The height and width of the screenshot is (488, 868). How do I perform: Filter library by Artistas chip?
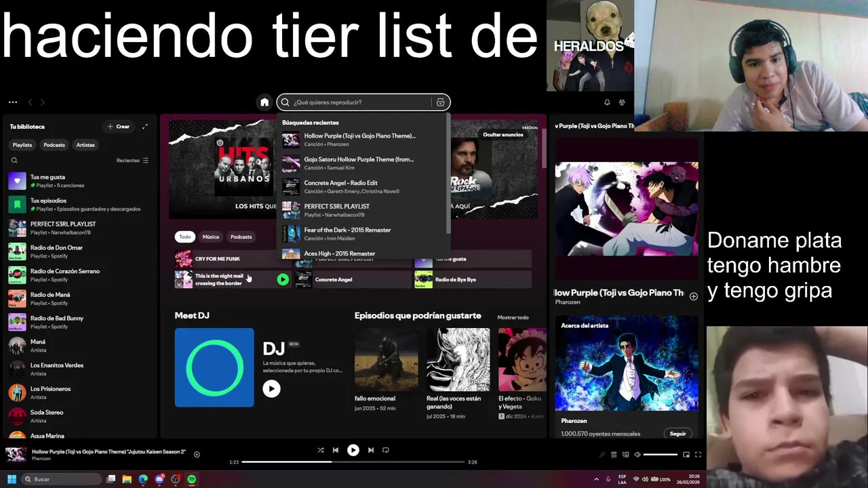tap(85, 145)
